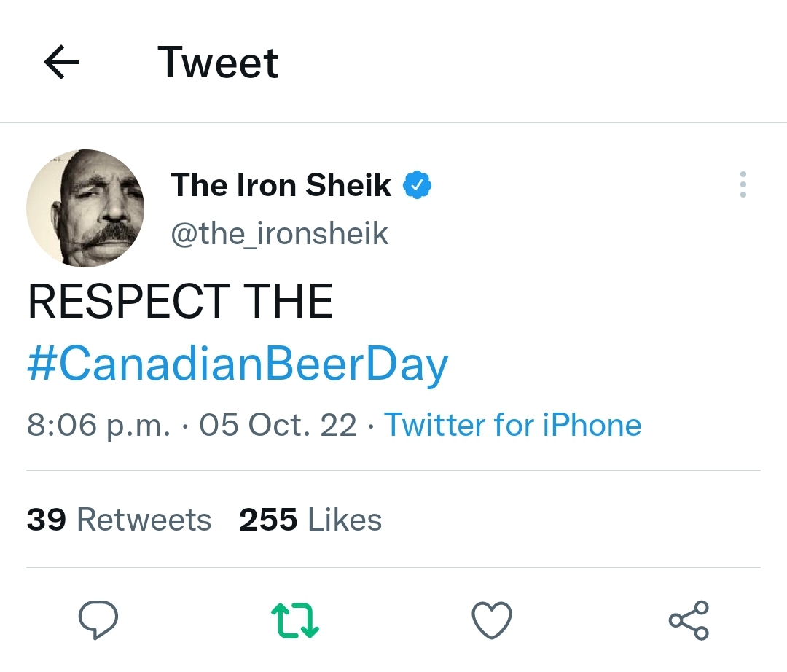The image size is (787, 672).
Task: Tap the reply speech bubble icon
Action: click(98, 620)
